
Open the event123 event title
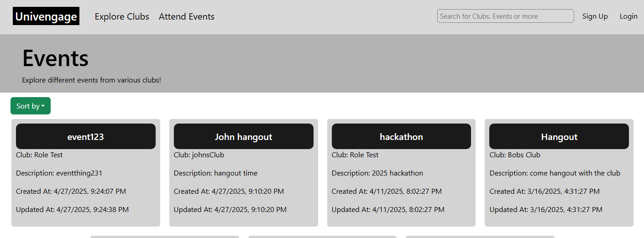click(86, 136)
